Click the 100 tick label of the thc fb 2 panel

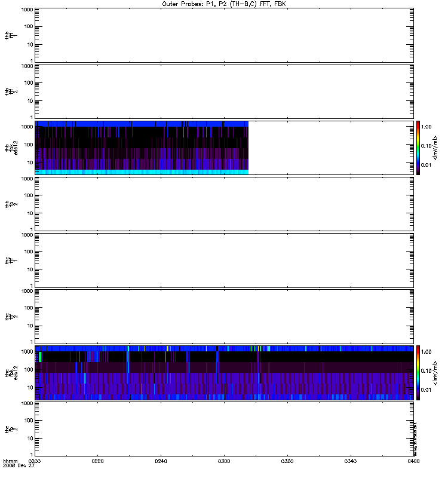[x=29, y=421]
